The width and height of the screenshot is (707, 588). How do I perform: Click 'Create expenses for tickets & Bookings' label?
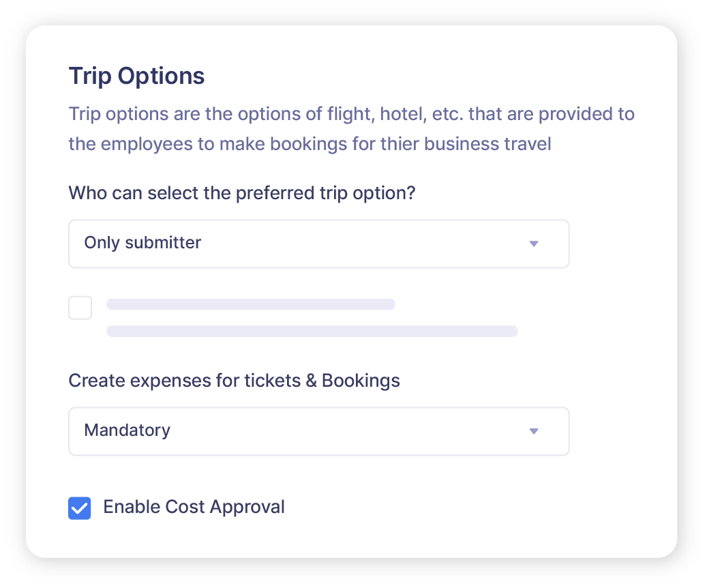233,381
